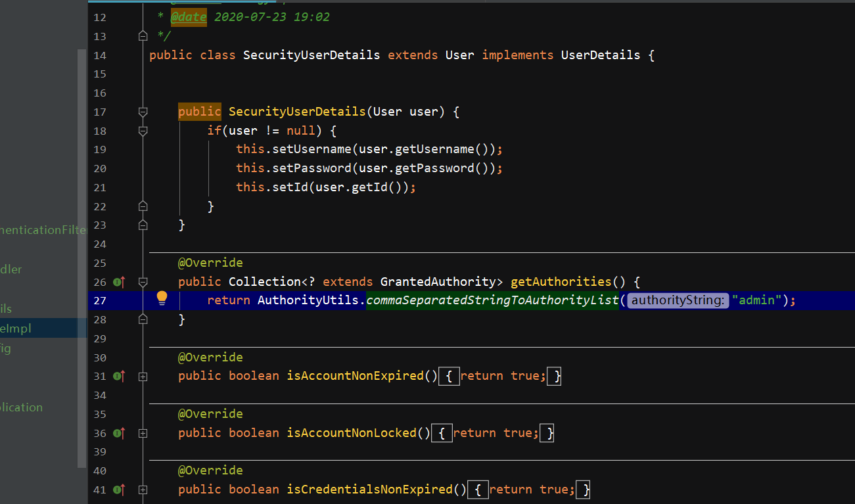855x504 pixels.
Task: Click line number 14 in the gutter
Action: [x=99, y=56]
